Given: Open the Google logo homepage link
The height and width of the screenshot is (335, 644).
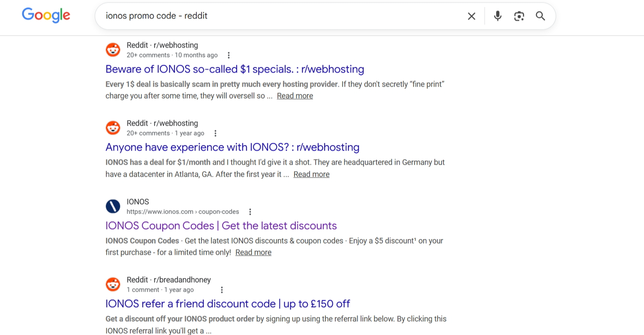Looking at the screenshot, I should (46, 15).
